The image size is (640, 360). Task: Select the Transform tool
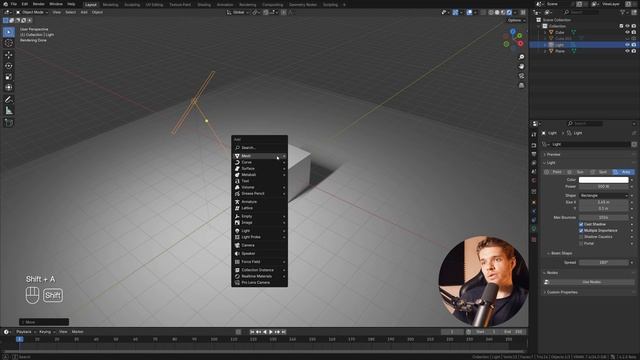(9, 87)
